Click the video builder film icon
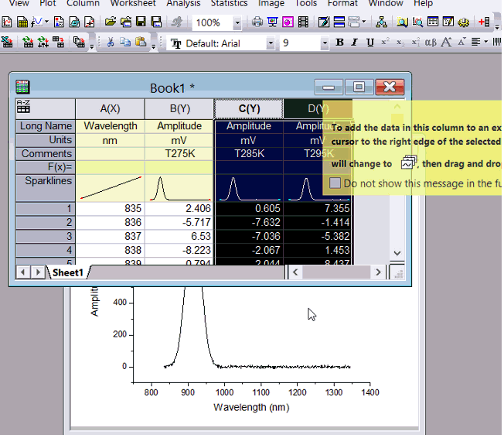Viewport: 504px width, 438px height. [303, 22]
